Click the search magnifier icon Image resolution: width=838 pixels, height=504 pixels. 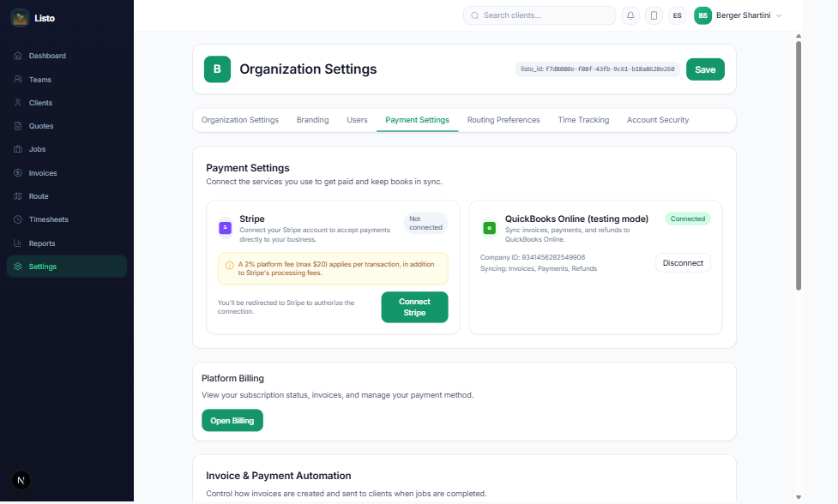coord(474,15)
